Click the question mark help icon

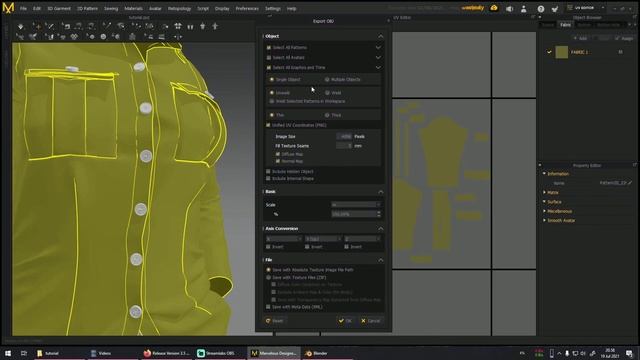point(540,9)
